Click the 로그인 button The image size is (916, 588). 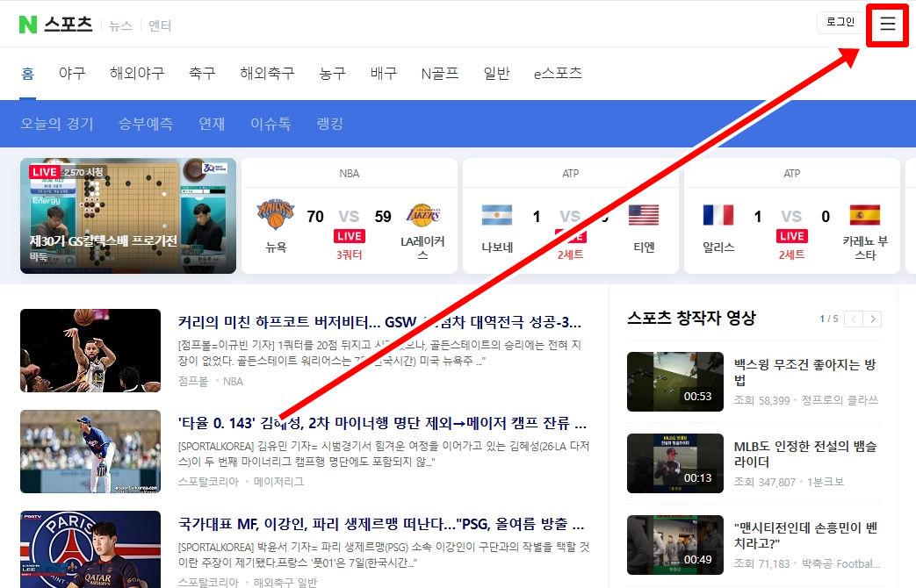click(x=840, y=22)
